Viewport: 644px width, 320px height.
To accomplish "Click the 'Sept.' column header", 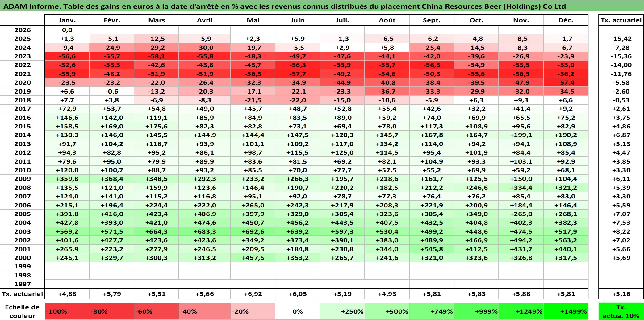I will [x=432, y=20].
